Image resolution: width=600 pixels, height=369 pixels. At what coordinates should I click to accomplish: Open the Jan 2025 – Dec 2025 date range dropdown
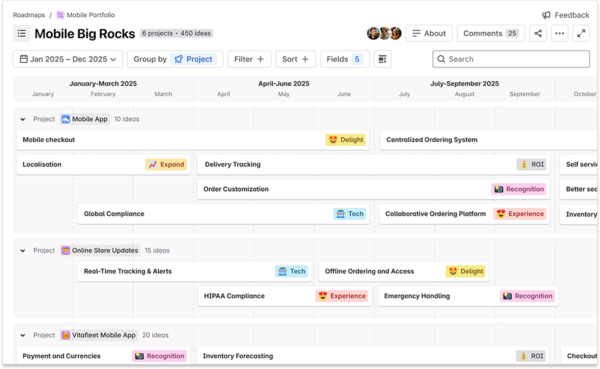click(x=68, y=59)
